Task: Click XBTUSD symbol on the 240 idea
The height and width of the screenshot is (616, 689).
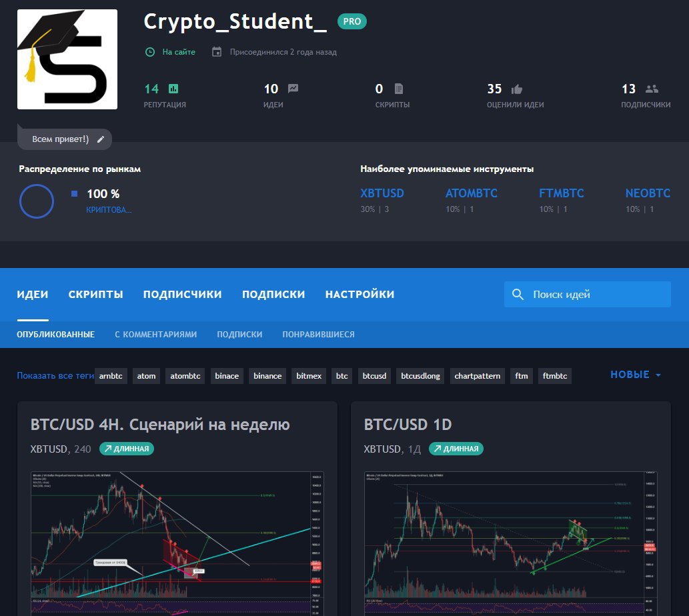Action: 49,449
